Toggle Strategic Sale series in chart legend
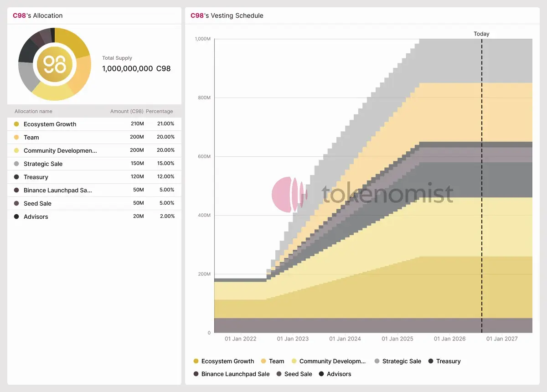The width and height of the screenshot is (547, 392). pyautogui.click(x=397, y=361)
